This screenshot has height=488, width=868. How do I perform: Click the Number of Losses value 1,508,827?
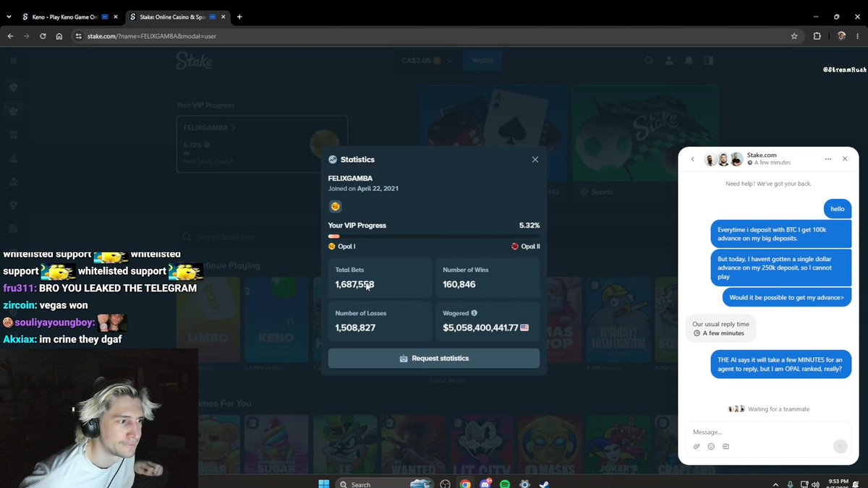(x=355, y=328)
